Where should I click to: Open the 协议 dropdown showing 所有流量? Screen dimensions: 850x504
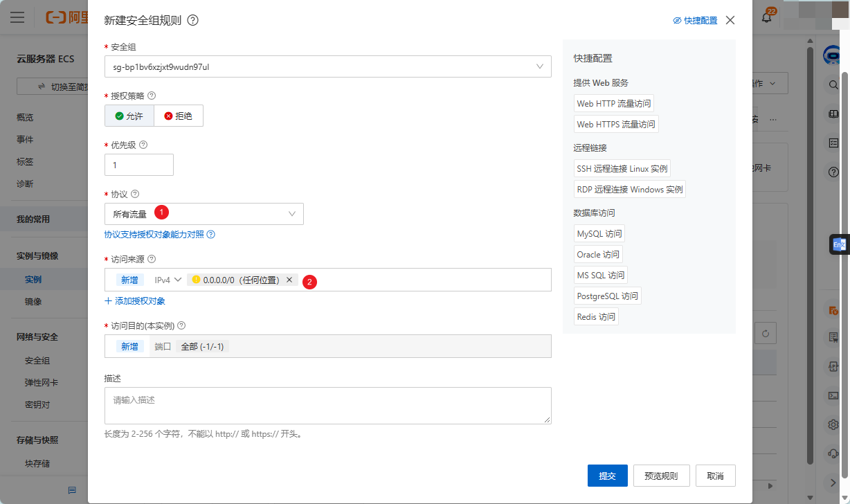204,214
